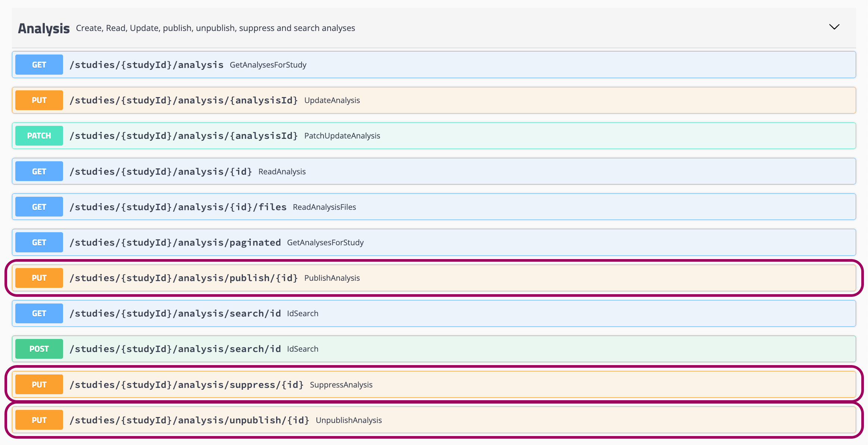Select the GET badge for ReadAnalysisFiles

[x=39, y=206]
